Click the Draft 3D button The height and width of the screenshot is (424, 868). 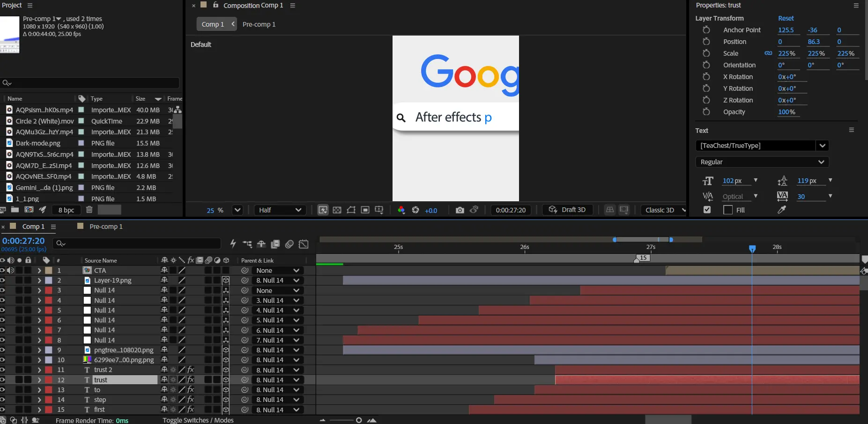pyautogui.click(x=567, y=210)
